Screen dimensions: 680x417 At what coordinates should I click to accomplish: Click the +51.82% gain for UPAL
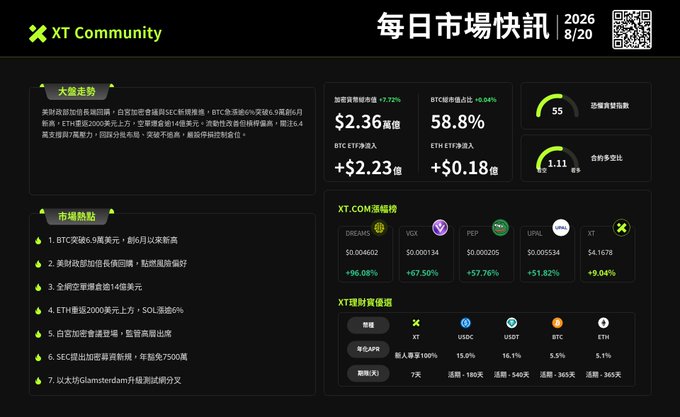point(543,273)
